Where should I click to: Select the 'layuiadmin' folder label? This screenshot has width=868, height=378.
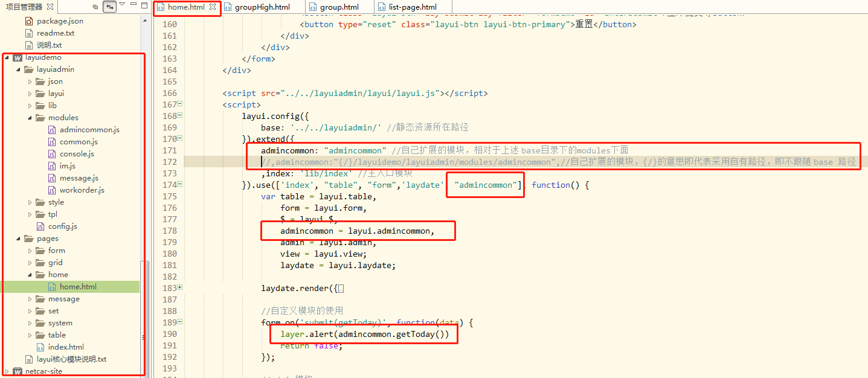(x=56, y=69)
